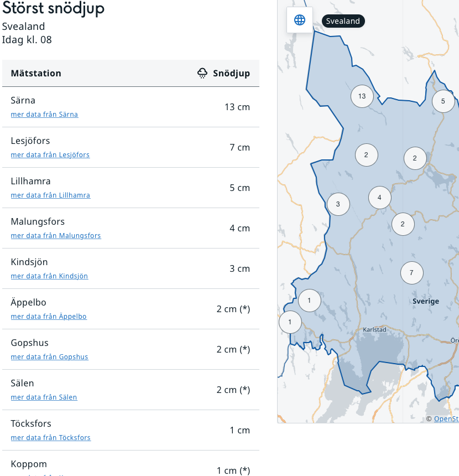Open more data from Lillhamra
Image resolution: width=459 pixels, height=476 pixels.
(50, 195)
